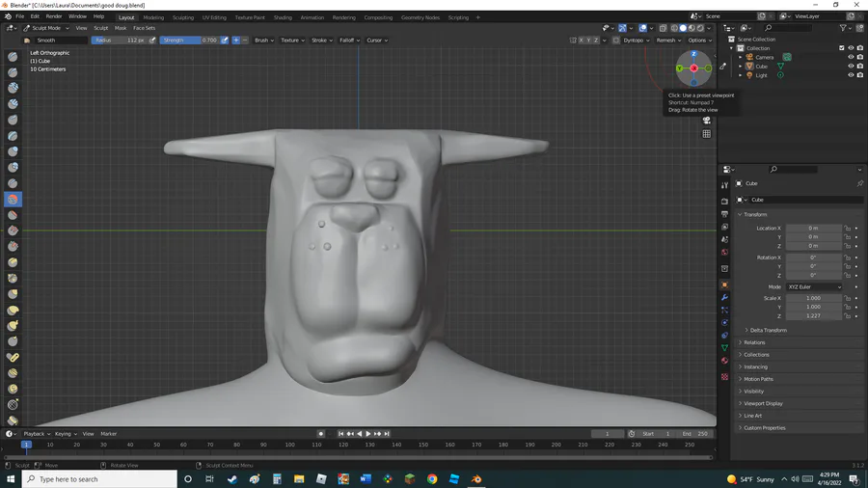Open Blender from the Windows taskbar
This screenshot has height=488, width=868.
pyautogui.click(x=476, y=478)
